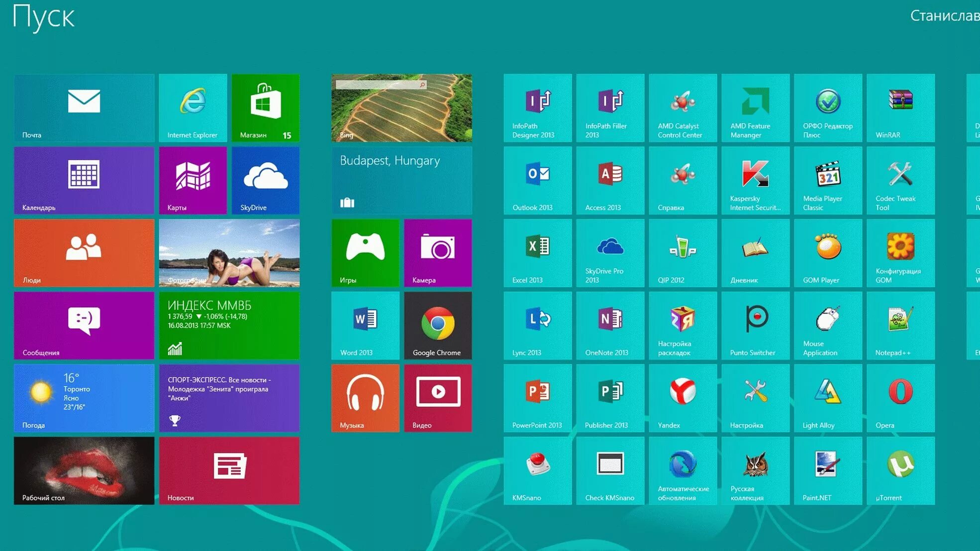This screenshot has width=980, height=551.
Task: Launch Outlook 2013
Action: (x=538, y=181)
